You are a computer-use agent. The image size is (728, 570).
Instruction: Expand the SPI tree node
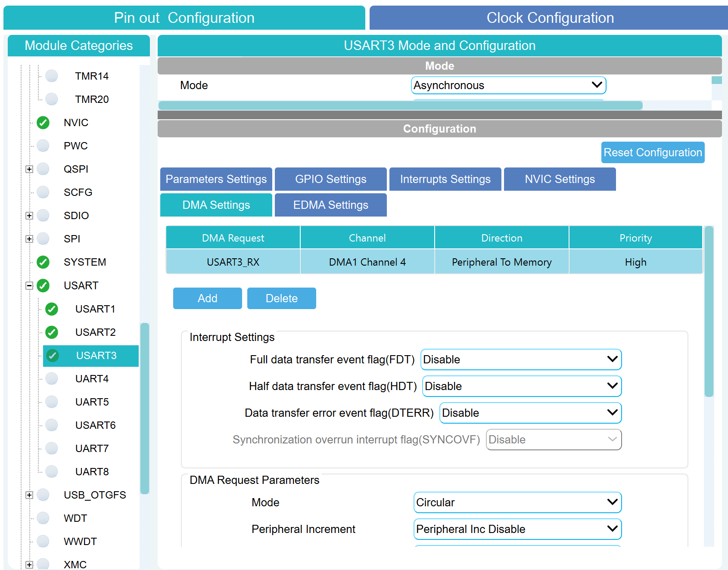click(x=29, y=239)
